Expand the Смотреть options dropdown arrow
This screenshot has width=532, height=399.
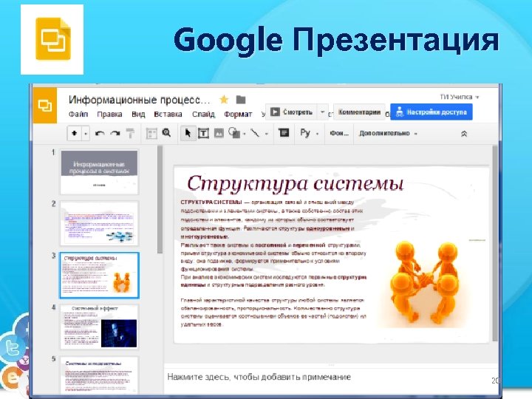coord(323,112)
